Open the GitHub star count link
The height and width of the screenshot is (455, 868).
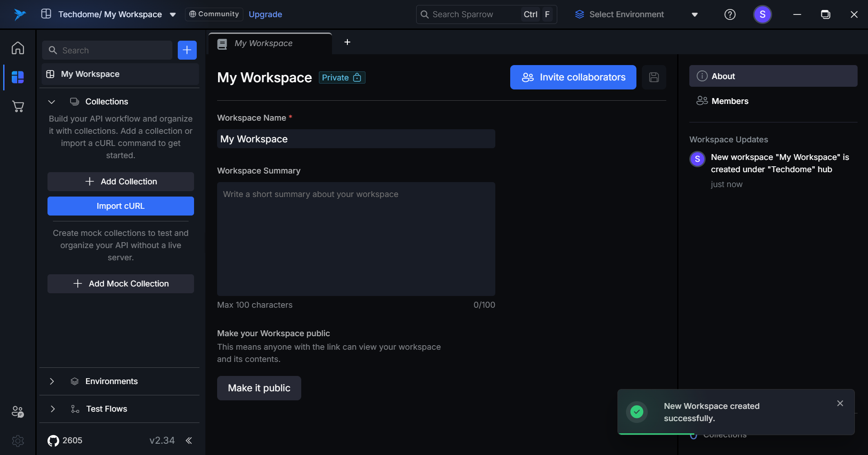point(65,441)
